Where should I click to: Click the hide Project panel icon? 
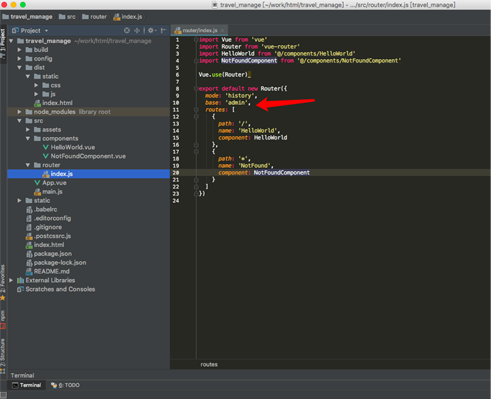tap(163, 30)
